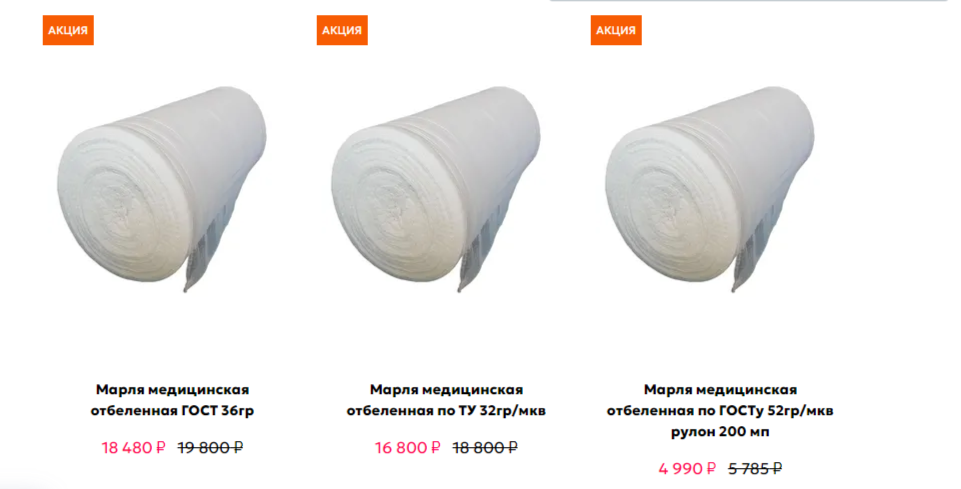The width and height of the screenshot is (961, 489).
Task: Click the АКЦИЯ badge on the third product
Action: (x=616, y=30)
